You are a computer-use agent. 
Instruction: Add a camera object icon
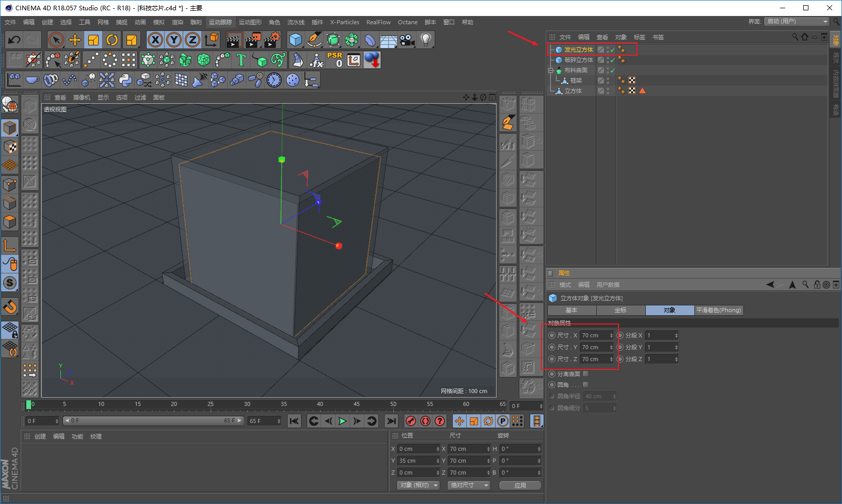(x=407, y=40)
